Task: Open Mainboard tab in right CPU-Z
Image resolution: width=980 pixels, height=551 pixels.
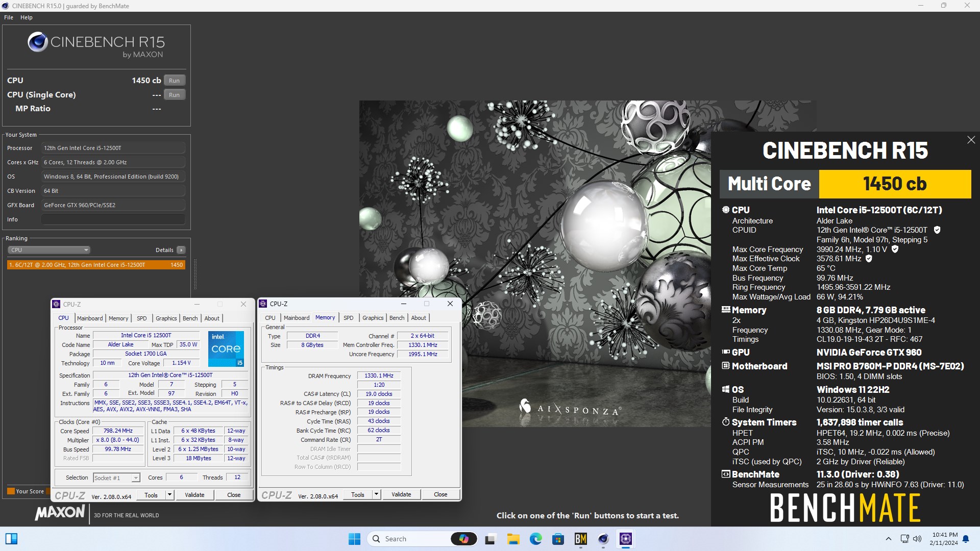Action: click(x=297, y=318)
